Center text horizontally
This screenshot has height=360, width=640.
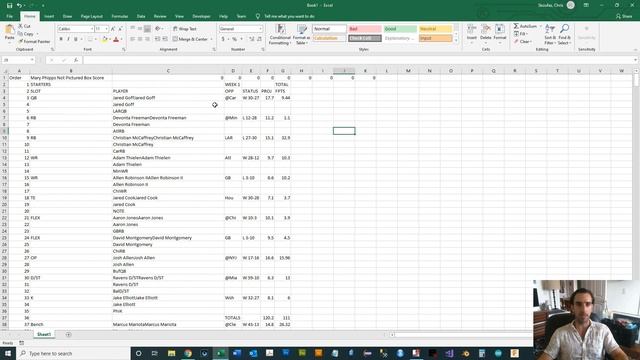point(140,39)
